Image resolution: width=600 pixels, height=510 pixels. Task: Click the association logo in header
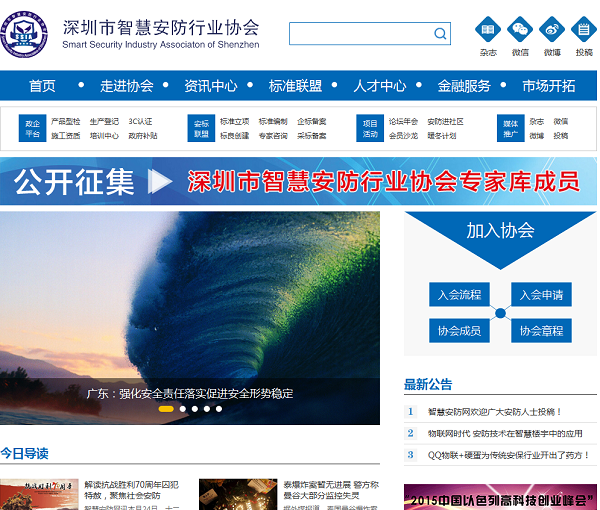click(x=27, y=32)
